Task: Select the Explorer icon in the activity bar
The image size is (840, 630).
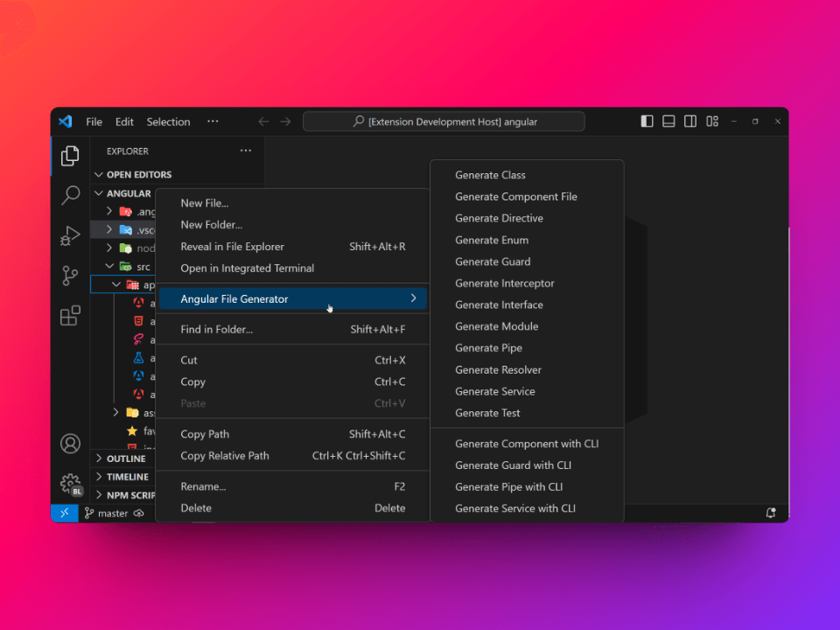Action: [70, 156]
